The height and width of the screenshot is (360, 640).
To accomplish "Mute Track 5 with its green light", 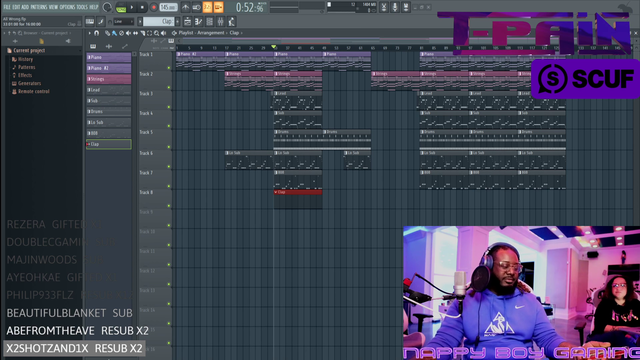I will tap(169, 147).
